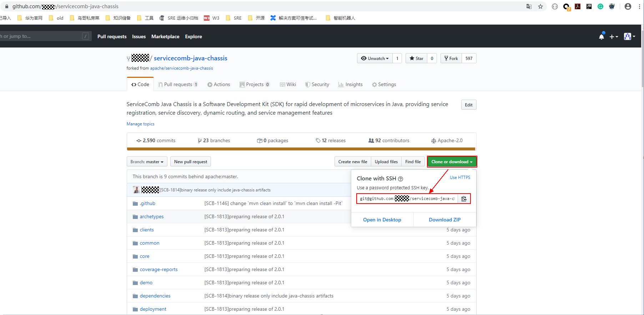Viewport: 644px width, 315px height.
Task: Switch to the Pull requests repository tab
Action: click(178, 84)
